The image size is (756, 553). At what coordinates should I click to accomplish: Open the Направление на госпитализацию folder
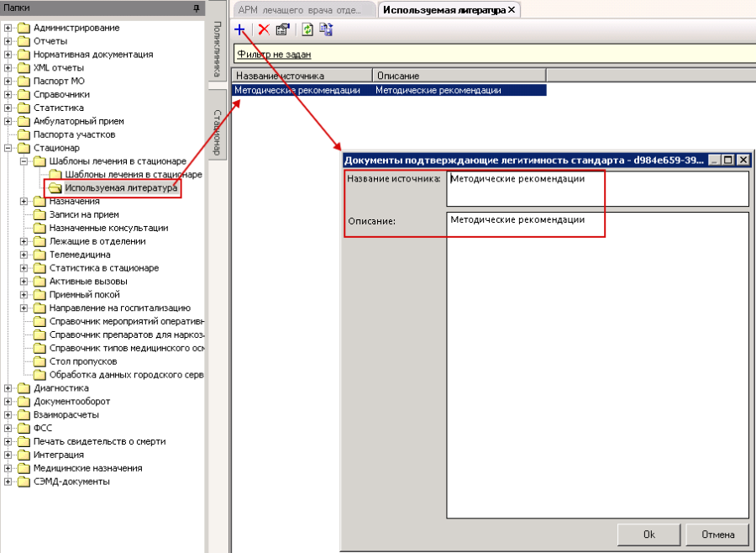coord(119,308)
